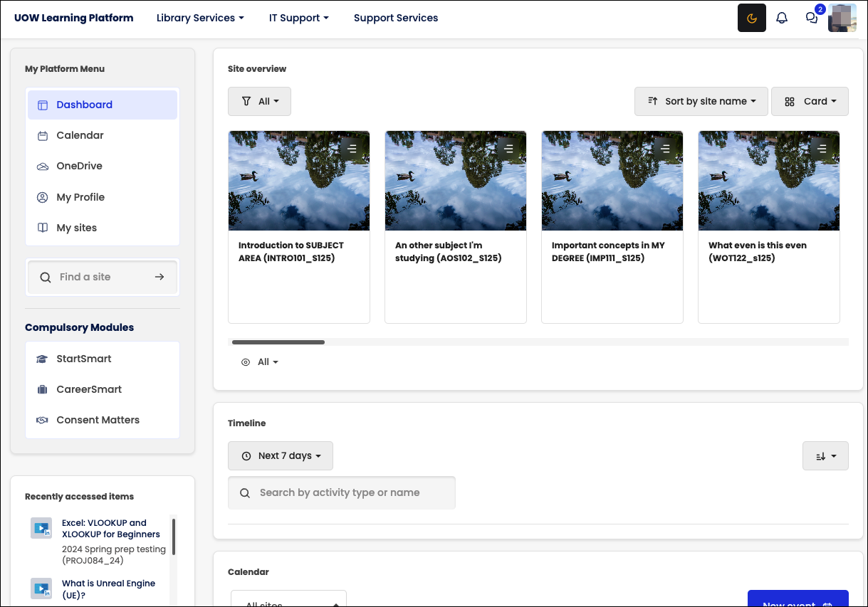Click the CareerSmart briefcase icon
Viewport: 868px width, 607px height.
coord(42,389)
